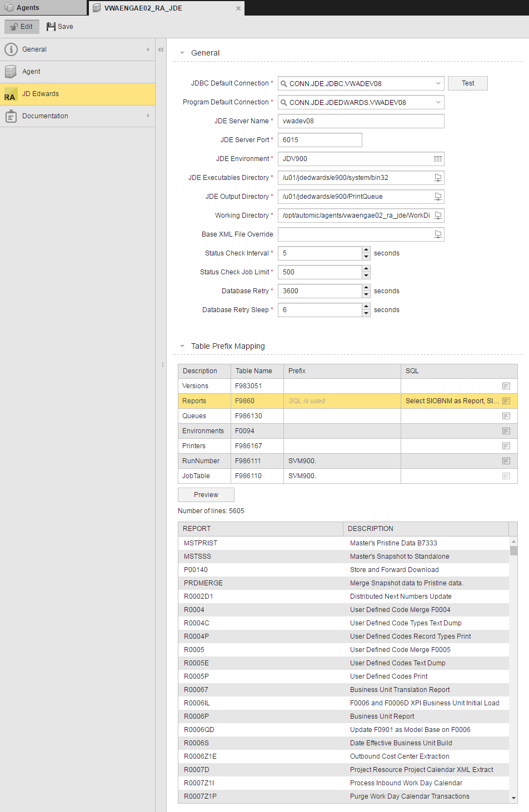The height and width of the screenshot is (812, 529).
Task: Collapse the Table Prefix Mapping section
Action: tap(182, 346)
